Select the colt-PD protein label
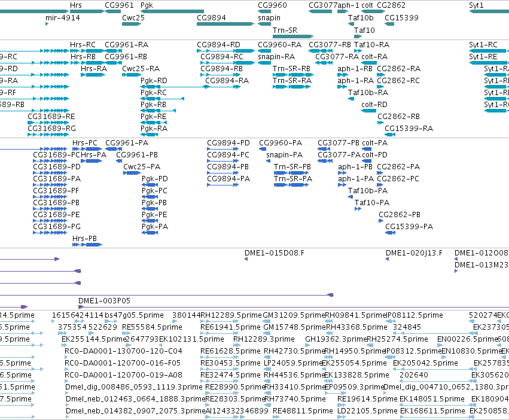This screenshot has height=420, width=509. [374, 155]
